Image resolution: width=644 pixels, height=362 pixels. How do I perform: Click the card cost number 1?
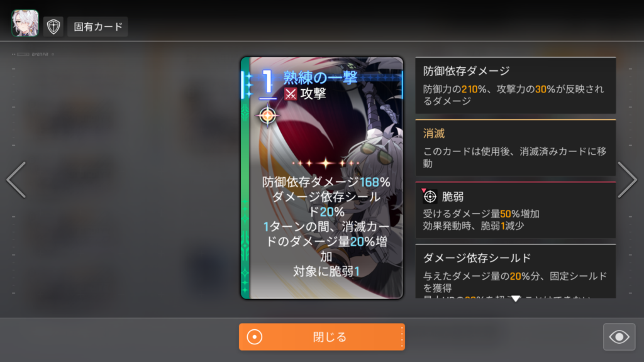click(267, 82)
